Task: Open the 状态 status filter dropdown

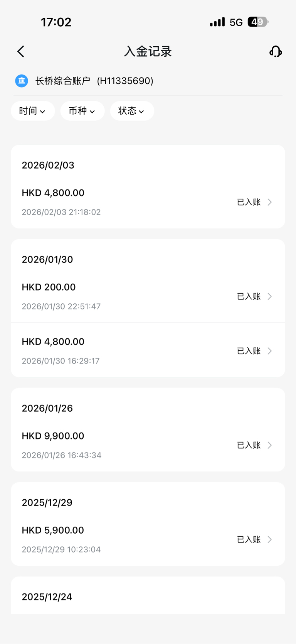Action: click(132, 111)
